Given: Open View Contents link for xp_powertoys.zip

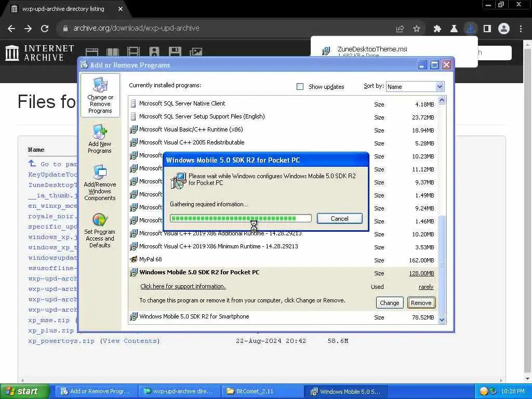Looking at the screenshot, I should [x=129, y=341].
